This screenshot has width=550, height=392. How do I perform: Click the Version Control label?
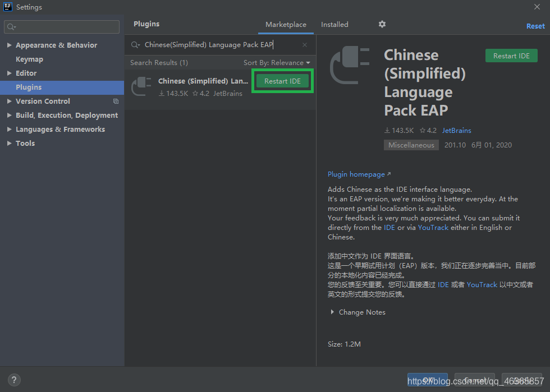[43, 102]
